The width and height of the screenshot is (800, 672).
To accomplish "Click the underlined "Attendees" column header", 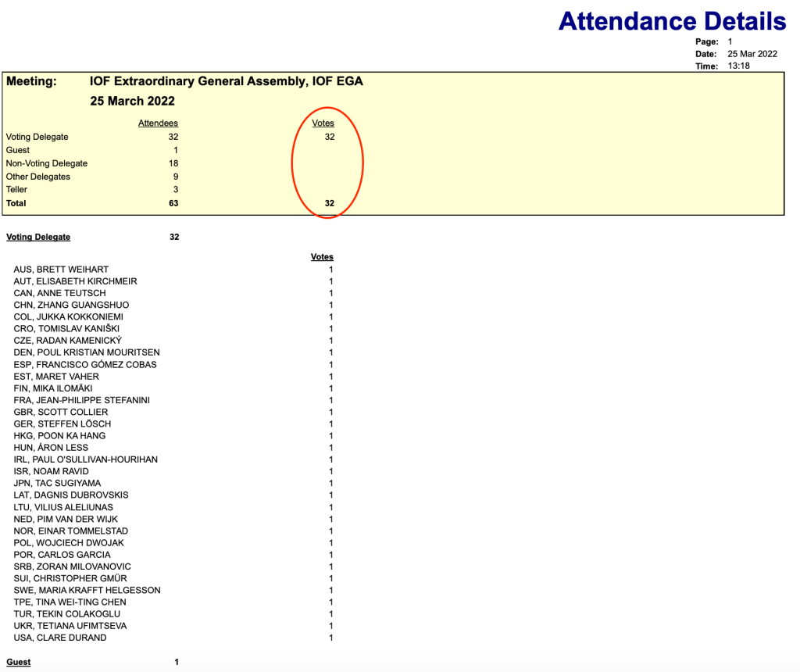I will (x=158, y=123).
